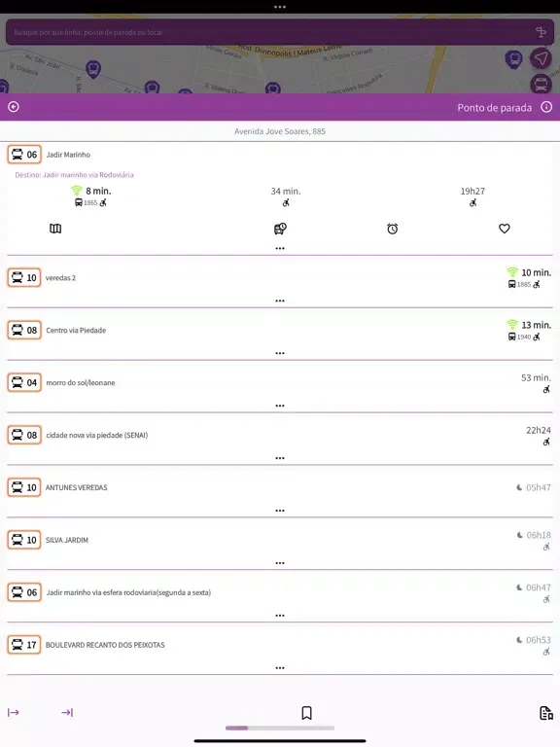Tap the 08 badge for Centro via Piedade
Viewport: 560px width, 747px height.
pos(24,330)
